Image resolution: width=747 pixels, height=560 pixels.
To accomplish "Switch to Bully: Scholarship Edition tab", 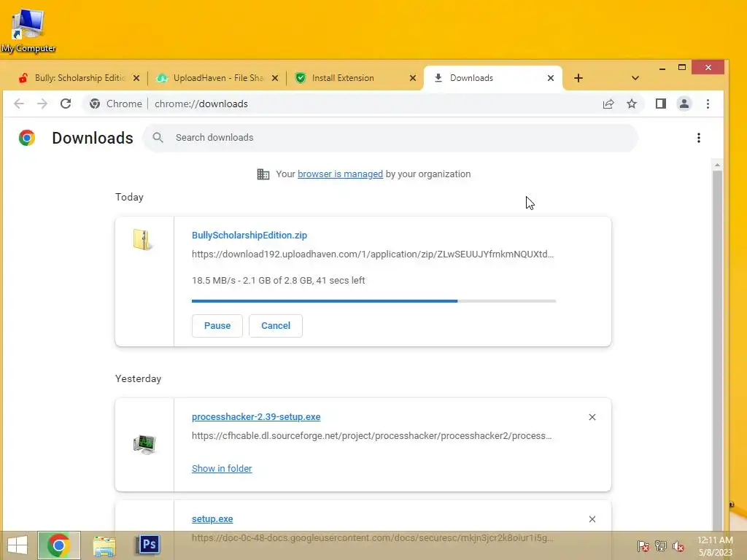I will click(x=79, y=78).
